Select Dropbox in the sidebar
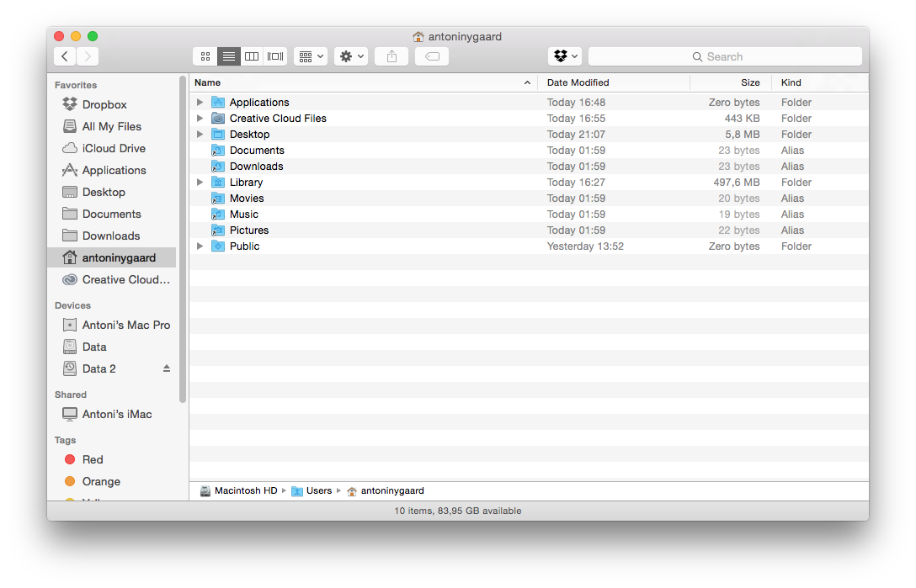916x588 pixels. tap(112, 104)
